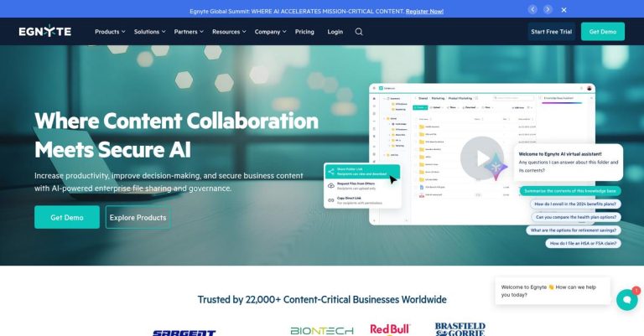Click the Copy Direct Link option
The image size is (644, 336).
(362, 200)
